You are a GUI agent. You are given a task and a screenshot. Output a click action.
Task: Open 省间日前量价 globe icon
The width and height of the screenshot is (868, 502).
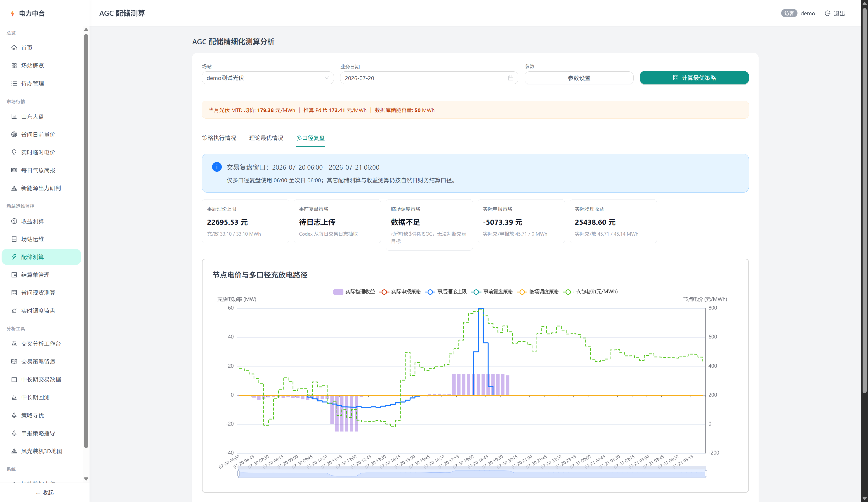14,134
